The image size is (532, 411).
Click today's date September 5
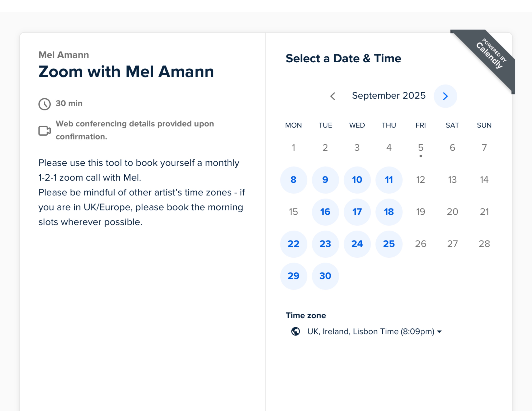[421, 148]
